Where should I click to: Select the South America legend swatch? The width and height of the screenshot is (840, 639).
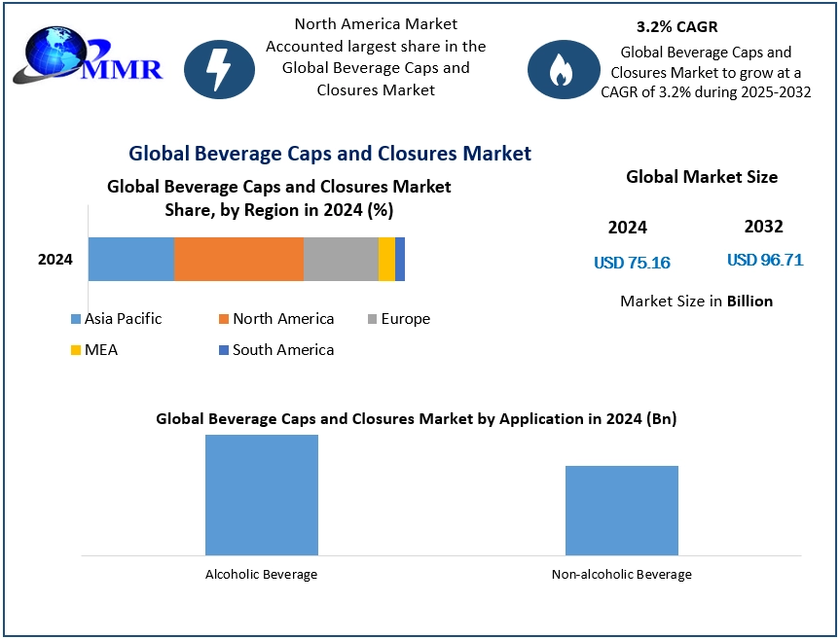[x=224, y=350]
